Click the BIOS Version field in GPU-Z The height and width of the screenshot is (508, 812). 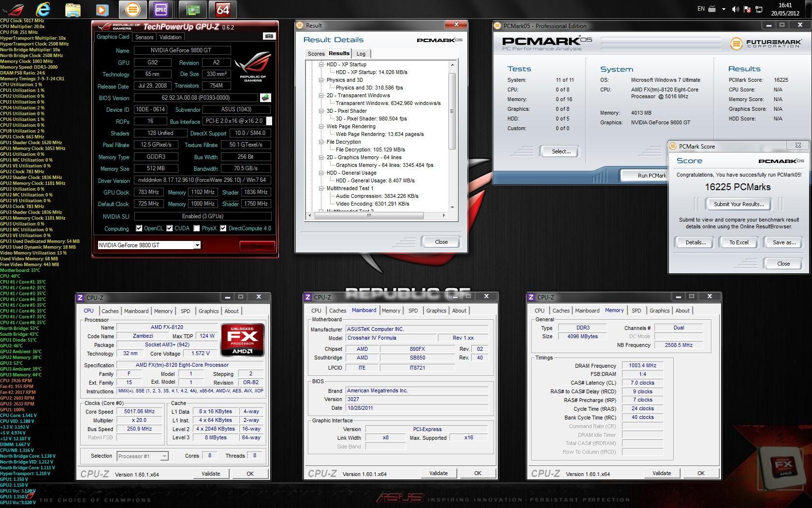coord(196,98)
